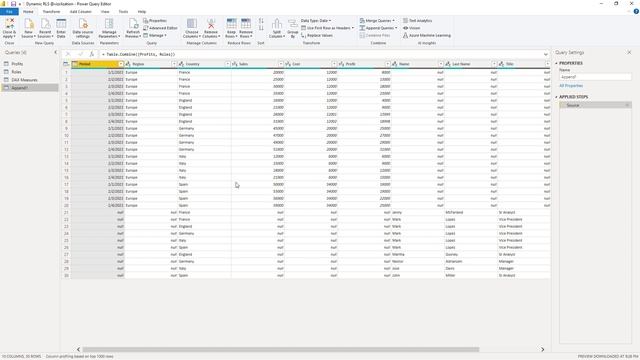640x360 pixels.
Task: Switch to the Tools tab
Action: (x=123, y=12)
